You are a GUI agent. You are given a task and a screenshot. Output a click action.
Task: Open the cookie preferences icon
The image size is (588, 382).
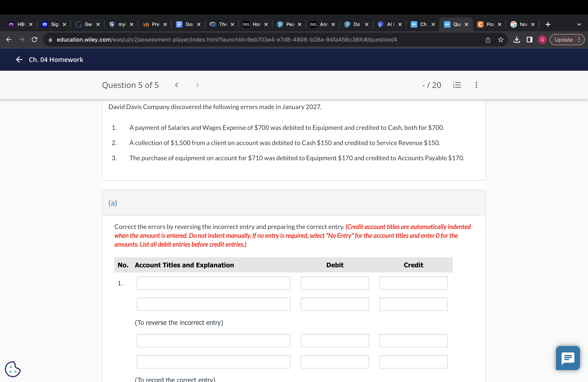(x=13, y=369)
